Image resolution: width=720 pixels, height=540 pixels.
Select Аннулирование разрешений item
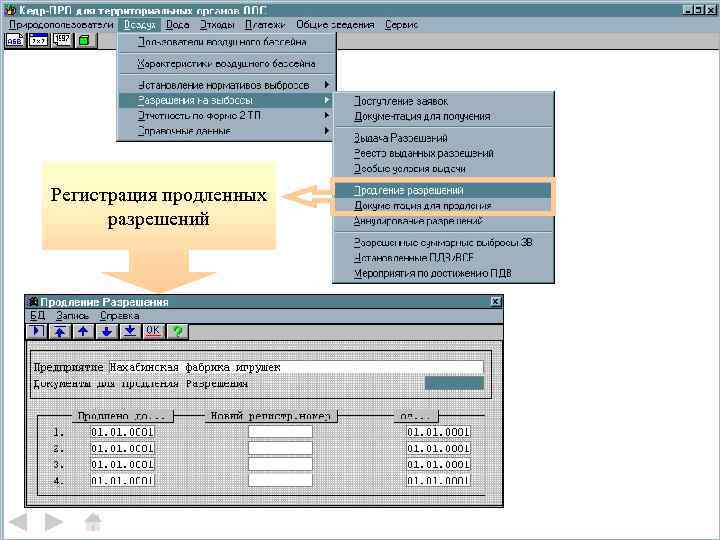444,221
